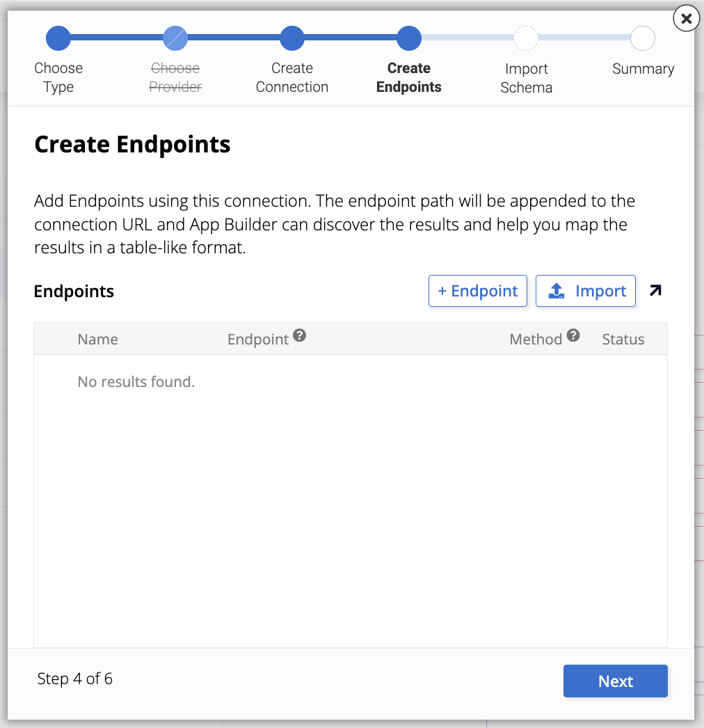The height and width of the screenshot is (728, 704).
Task: Click the Create Endpoints step circle
Action: [x=409, y=38]
